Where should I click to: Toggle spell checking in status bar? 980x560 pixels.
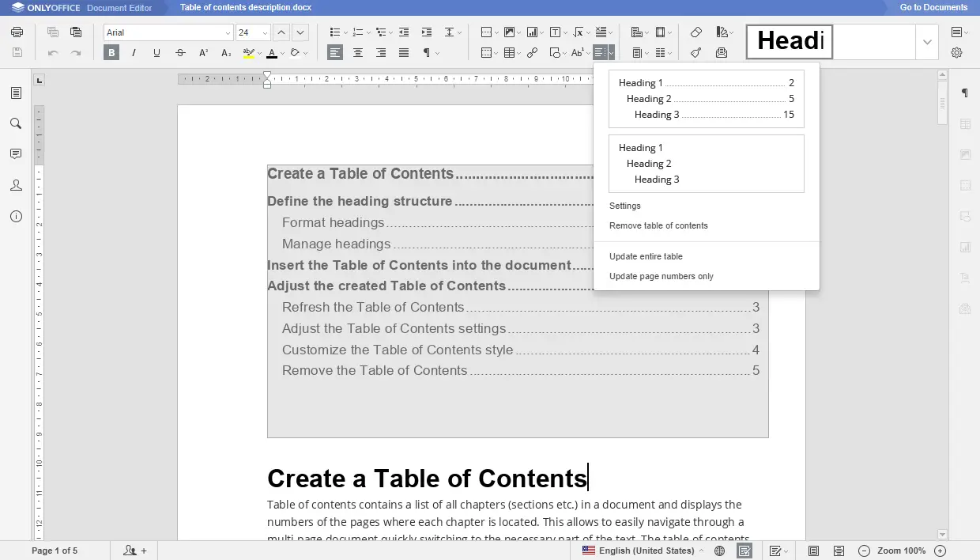coord(744,551)
